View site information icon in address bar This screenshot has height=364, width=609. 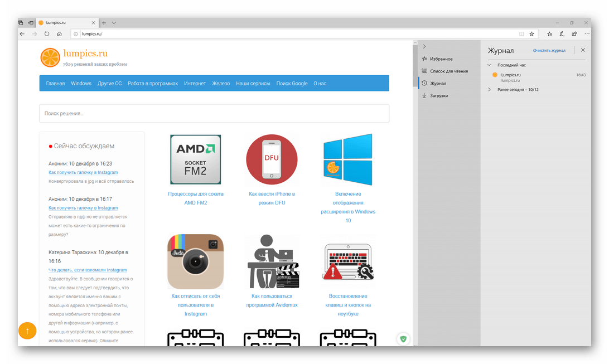tap(76, 34)
